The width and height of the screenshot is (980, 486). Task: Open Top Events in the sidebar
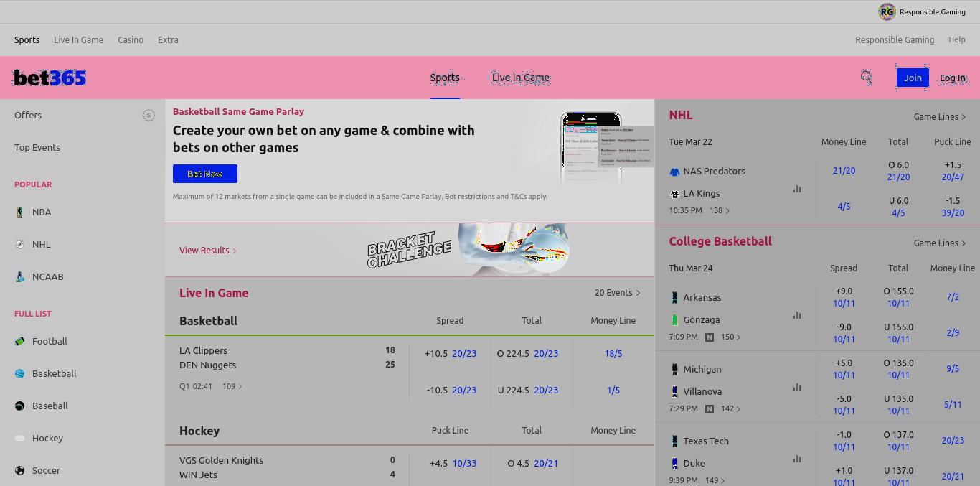[x=37, y=147]
